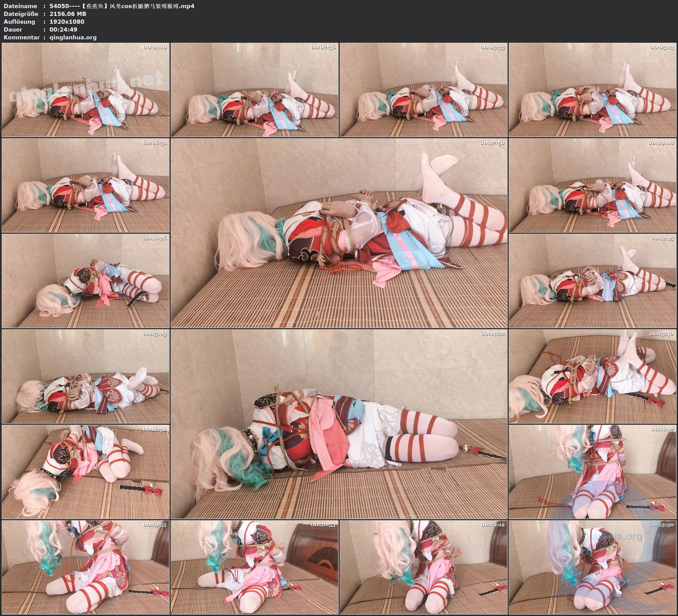Click the preview frame timestamped 00:03:55
Screen dimensions: 678x616
pyautogui.click(x=424, y=90)
